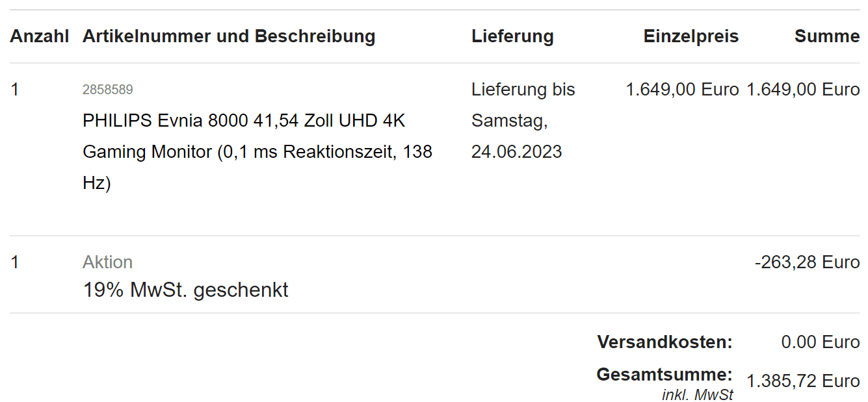The height and width of the screenshot is (402, 868).
Task: Click the Anzahl column header
Action: click(x=39, y=36)
